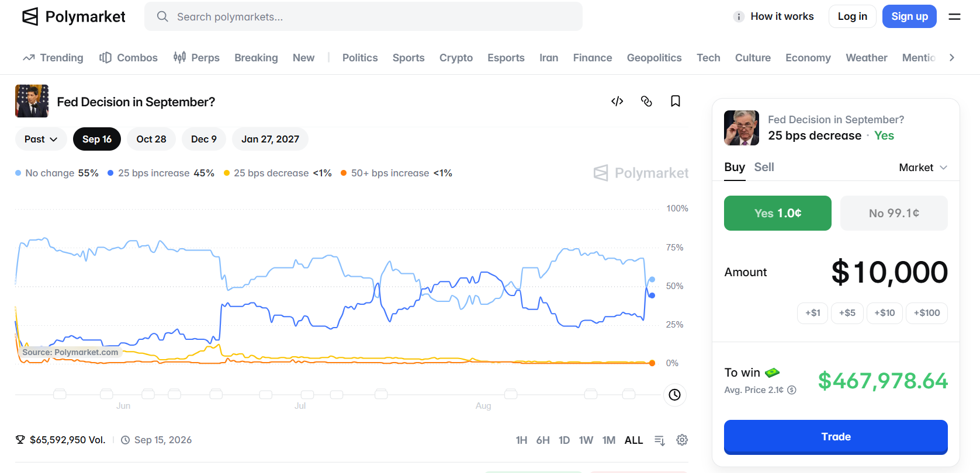Image resolution: width=980 pixels, height=473 pixels.
Task: Click the No change legend dot
Action: (x=18, y=173)
